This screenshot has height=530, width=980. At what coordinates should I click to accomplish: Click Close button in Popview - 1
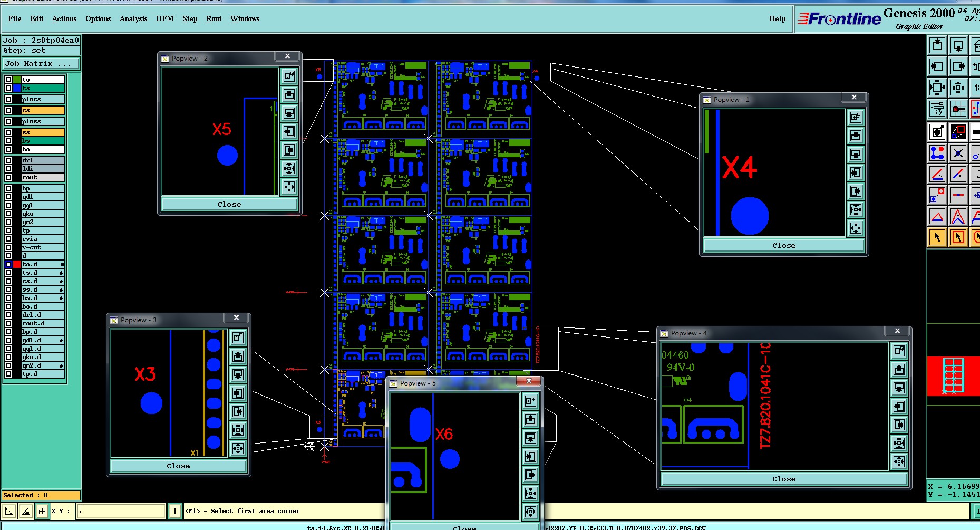784,245
